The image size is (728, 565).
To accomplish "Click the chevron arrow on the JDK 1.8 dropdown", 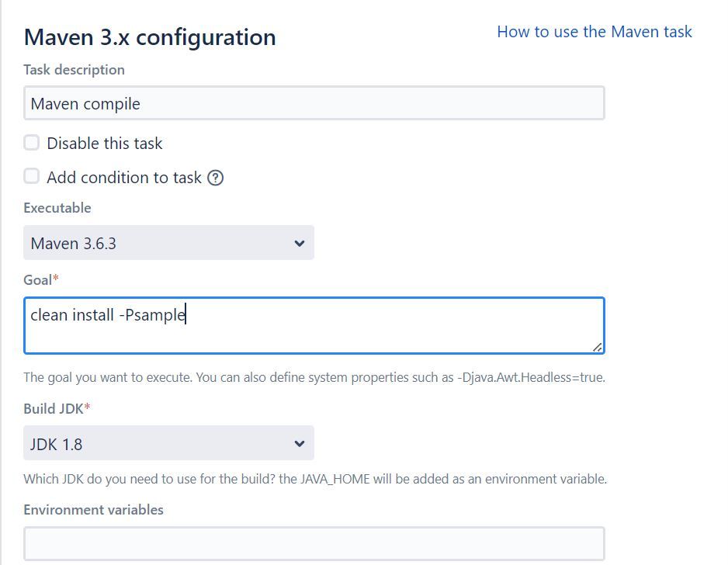I will (300, 444).
